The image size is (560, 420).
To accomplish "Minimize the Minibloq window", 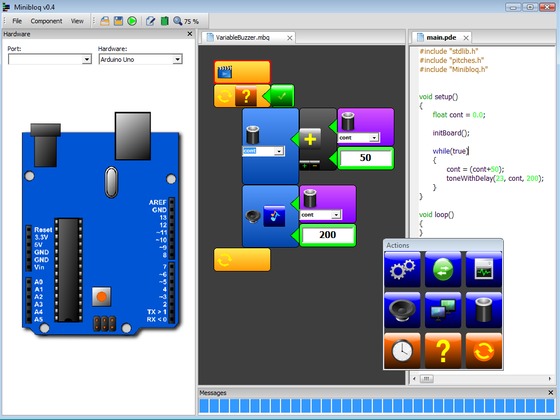I will (513, 7).
